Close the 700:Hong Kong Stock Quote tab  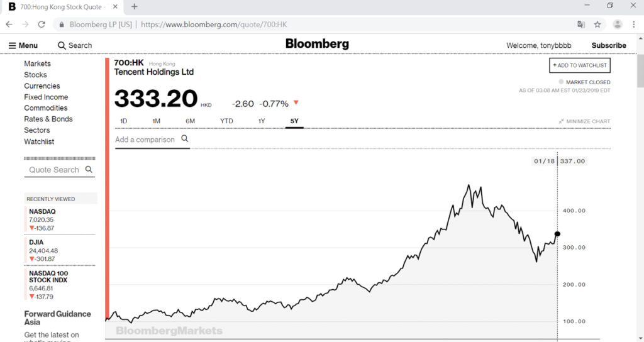pyautogui.click(x=116, y=6)
